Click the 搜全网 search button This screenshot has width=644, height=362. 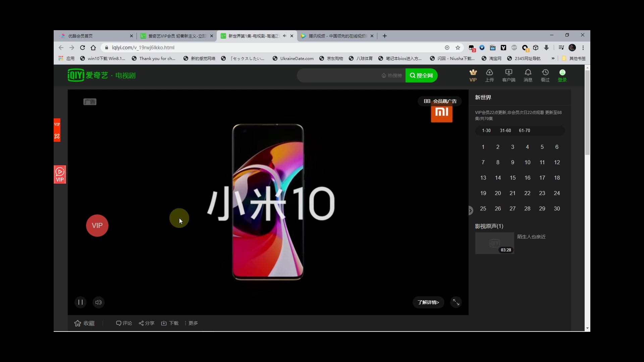click(421, 75)
